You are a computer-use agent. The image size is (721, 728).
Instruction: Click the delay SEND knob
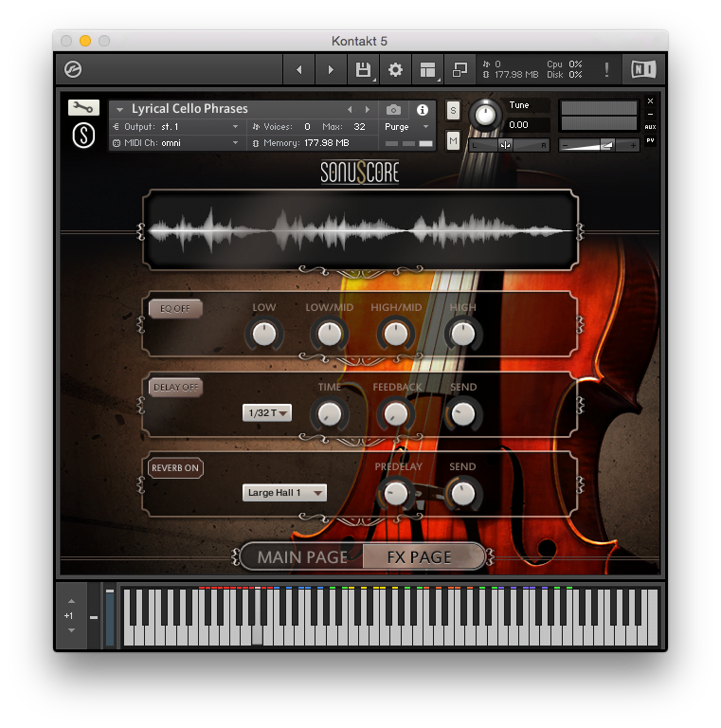click(x=462, y=413)
